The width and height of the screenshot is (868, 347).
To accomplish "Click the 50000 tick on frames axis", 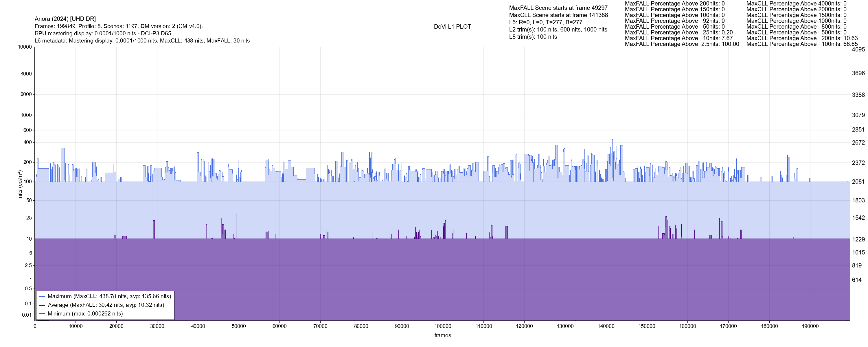I will point(239,326).
